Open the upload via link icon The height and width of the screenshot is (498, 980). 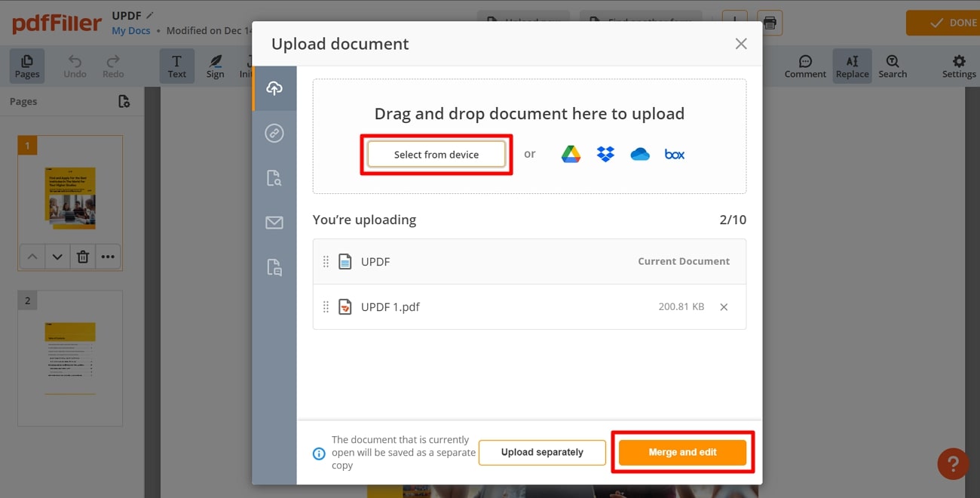coord(274,133)
